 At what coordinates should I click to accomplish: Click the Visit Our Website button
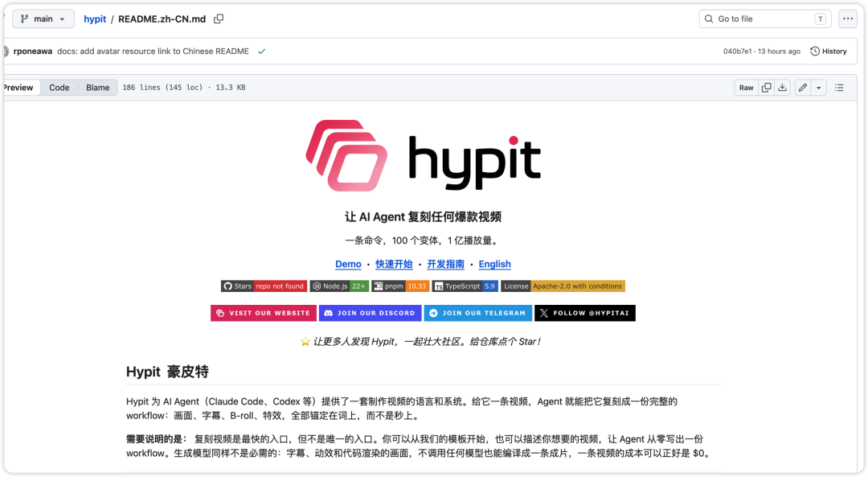(x=264, y=313)
